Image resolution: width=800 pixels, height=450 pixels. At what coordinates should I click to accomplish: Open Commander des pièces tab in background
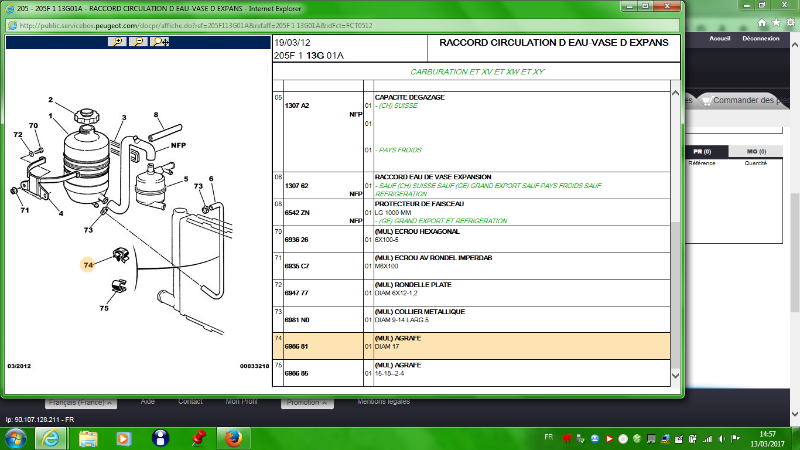click(746, 100)
